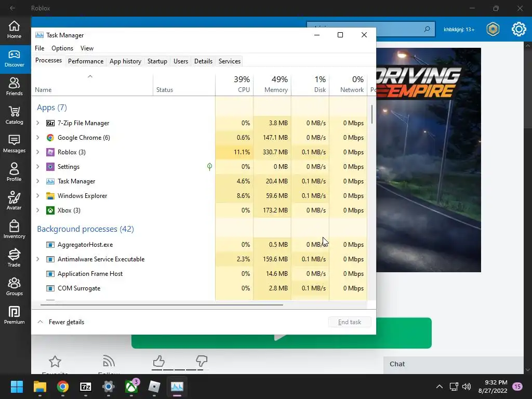
Task: Collapse with the Fewer details chevron
Action: pyautogui.click(x=40, y=322)
